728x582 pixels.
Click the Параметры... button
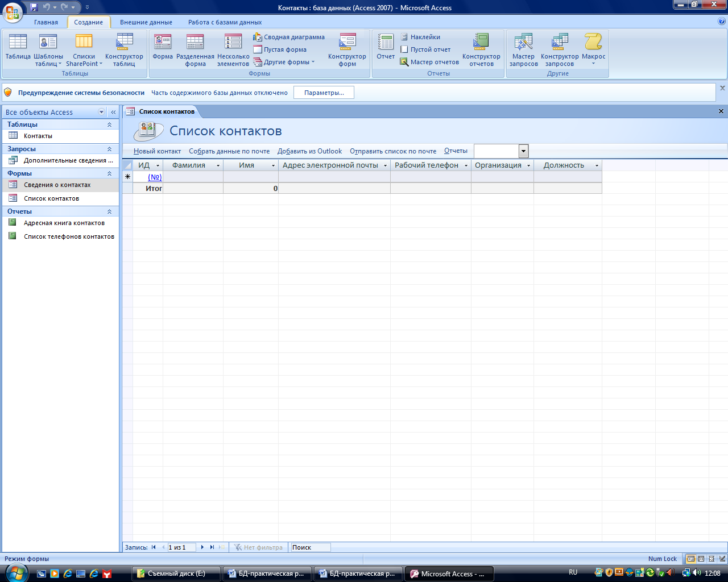[324, 93]
